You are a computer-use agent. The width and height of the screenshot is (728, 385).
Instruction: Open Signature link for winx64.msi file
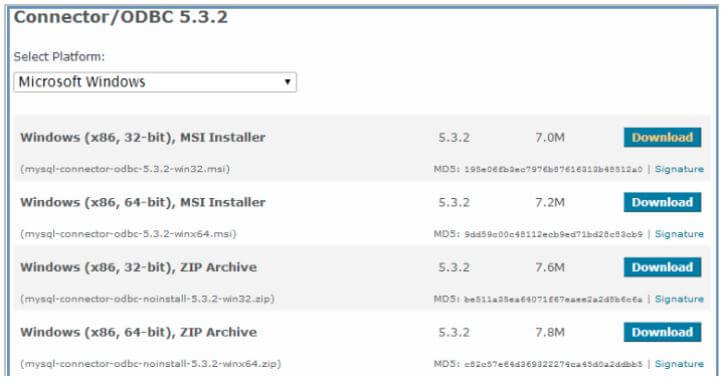point(679,234)
